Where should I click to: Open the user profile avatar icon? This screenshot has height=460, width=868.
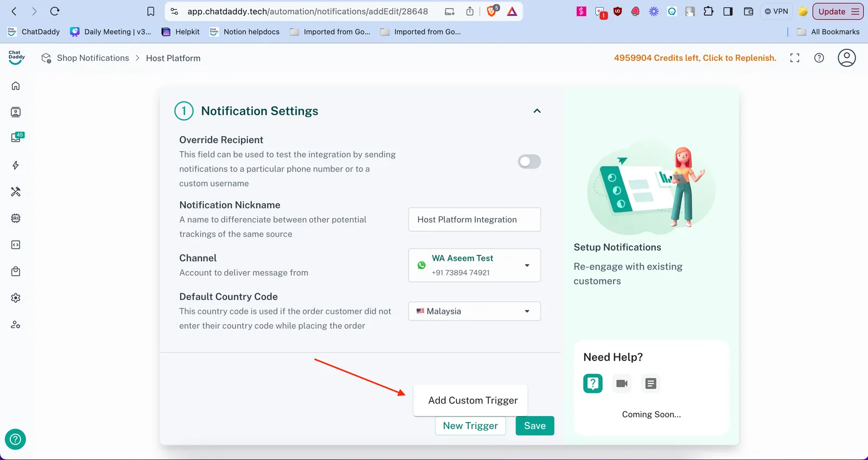click(846, 58)
